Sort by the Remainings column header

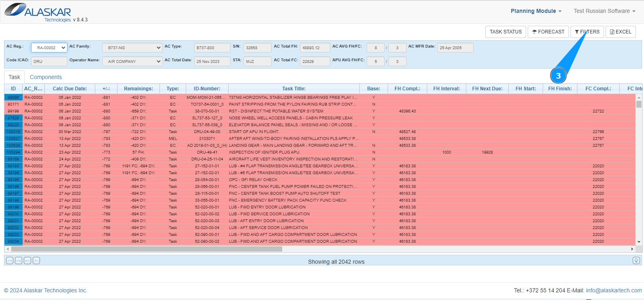point(138,89)
